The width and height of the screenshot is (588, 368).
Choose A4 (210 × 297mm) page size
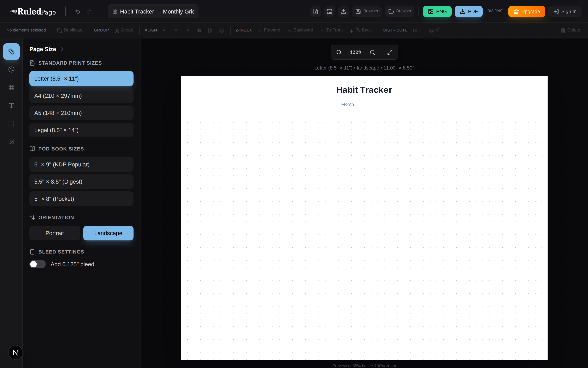[81, 96]
